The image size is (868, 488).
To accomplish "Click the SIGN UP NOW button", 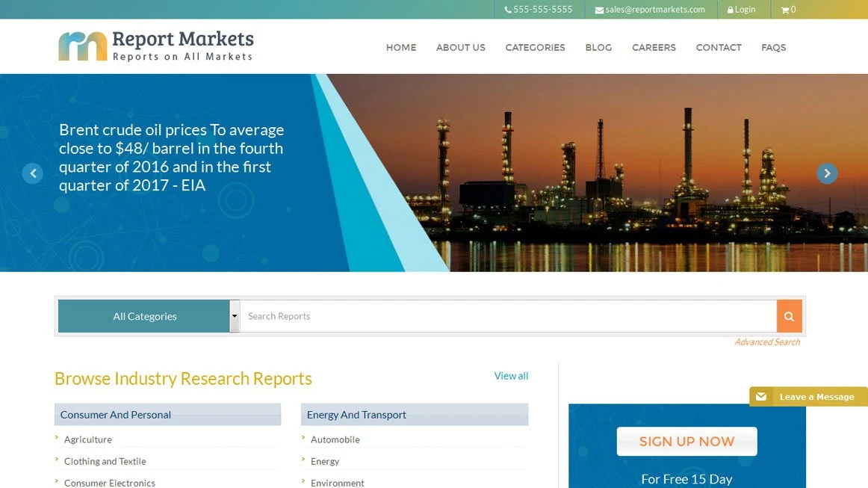I will pos(686,442).
